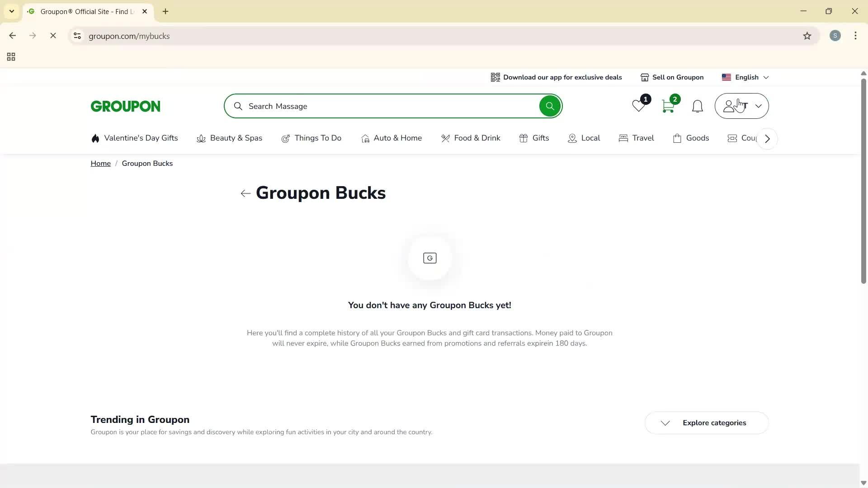
Task: Select the Travel category icon
Action: point(623,138)
